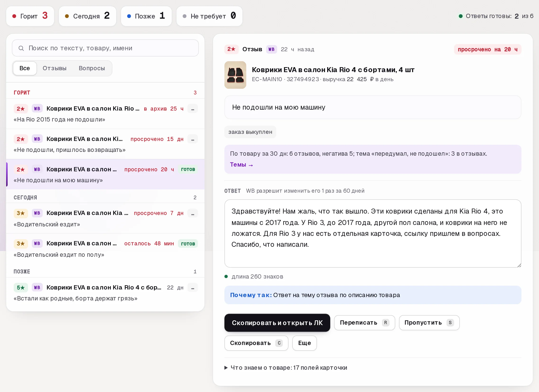Screen dimensions: 539x392
Task: Switch to the Вопросы tab
Action: pos(92,68)
